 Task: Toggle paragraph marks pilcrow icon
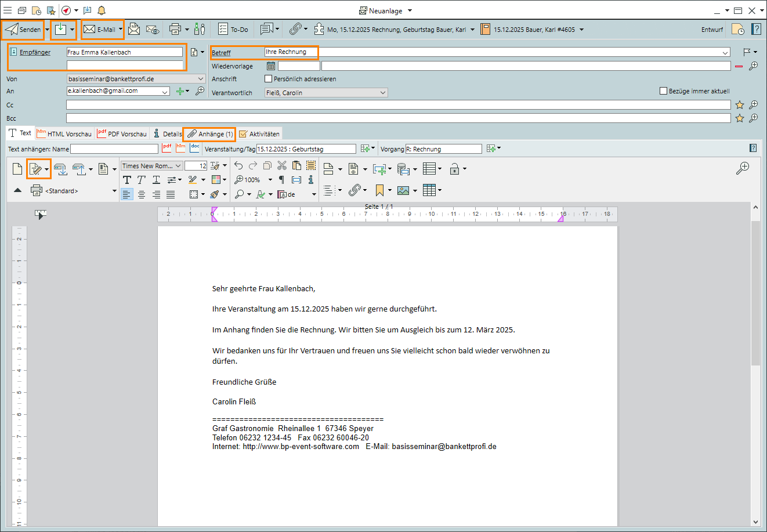(281, 180)
